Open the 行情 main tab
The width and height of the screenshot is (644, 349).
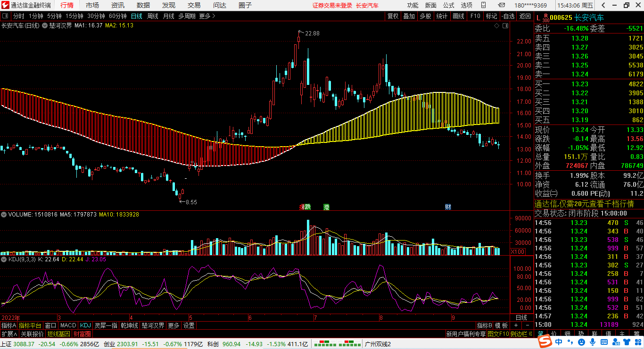(x=67, y=5)
